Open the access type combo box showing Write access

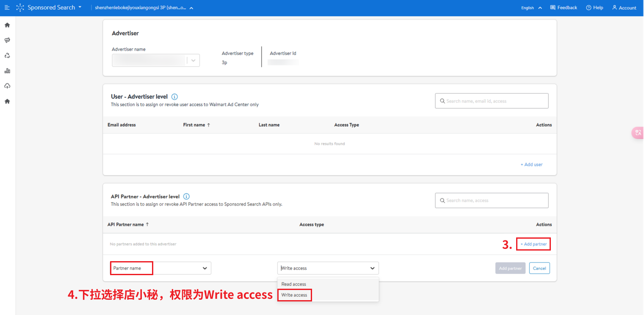(328, 268)
